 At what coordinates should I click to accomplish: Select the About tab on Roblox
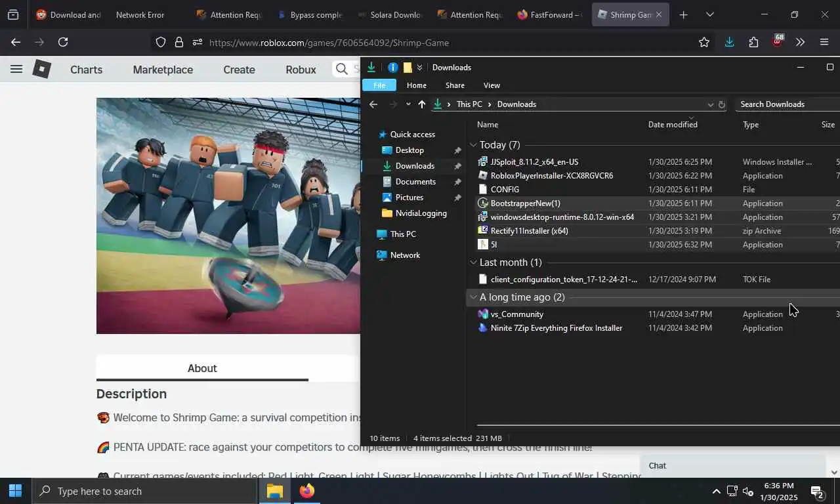202,368
